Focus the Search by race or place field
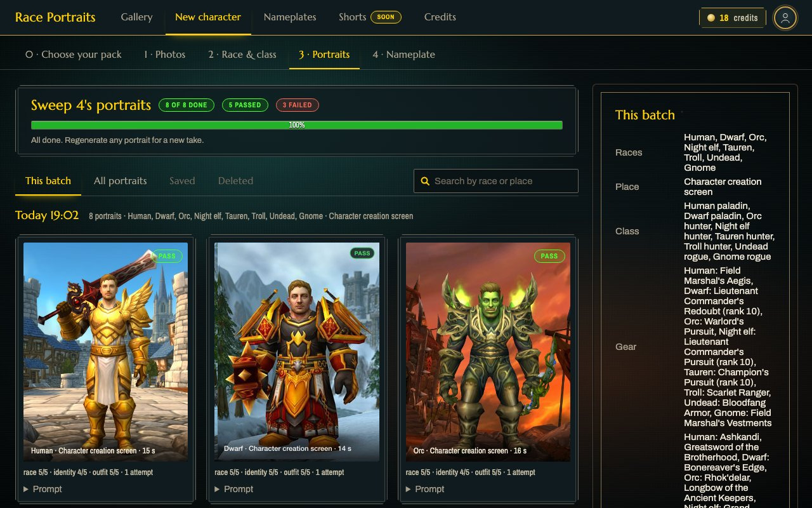The height and width of the screenshot is (508, 812). coord(496,181)
